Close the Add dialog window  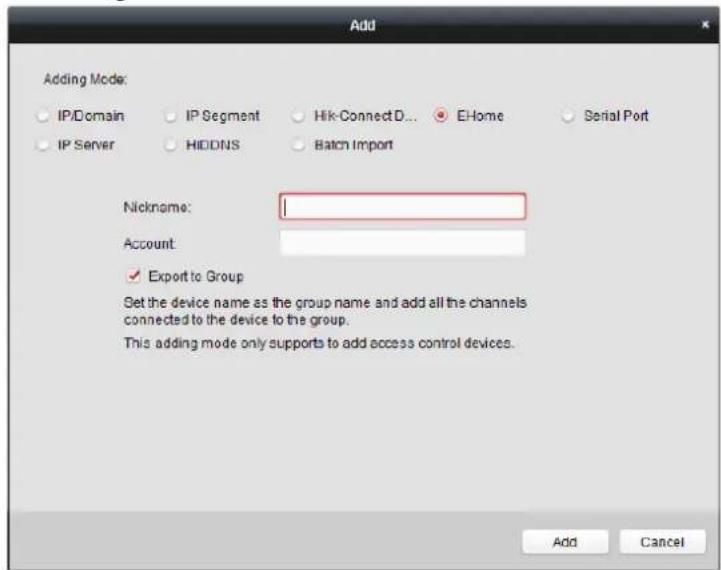(x=705, y=25)
